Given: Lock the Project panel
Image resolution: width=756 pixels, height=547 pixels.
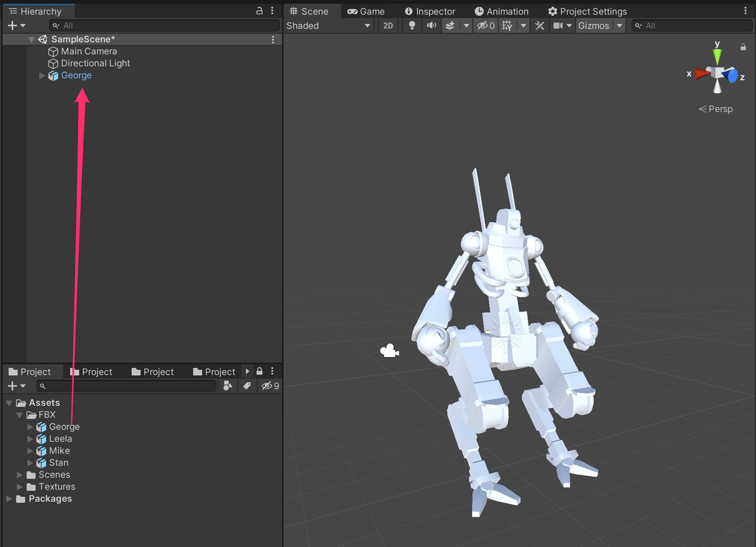Looking at the screenshot, I should click(x=259, y=371).
